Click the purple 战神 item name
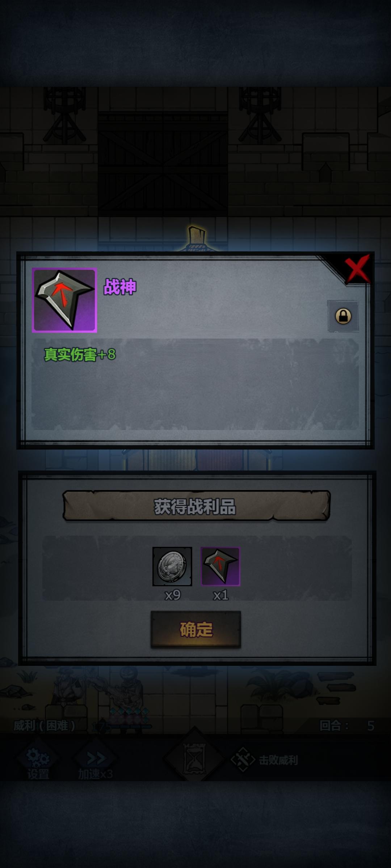The width and height of the screenshot is (391, 868). (120, 287)
